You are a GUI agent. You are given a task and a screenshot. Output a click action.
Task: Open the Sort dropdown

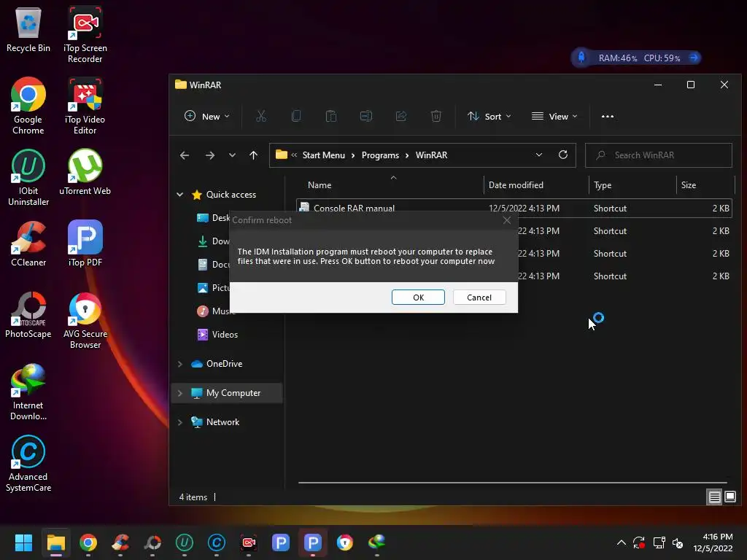coord(489,116)
